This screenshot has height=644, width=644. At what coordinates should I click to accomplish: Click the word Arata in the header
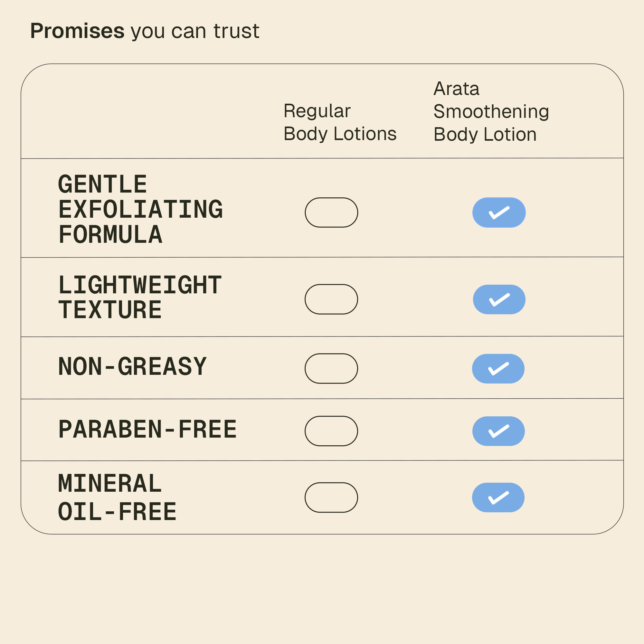[456, 89]
